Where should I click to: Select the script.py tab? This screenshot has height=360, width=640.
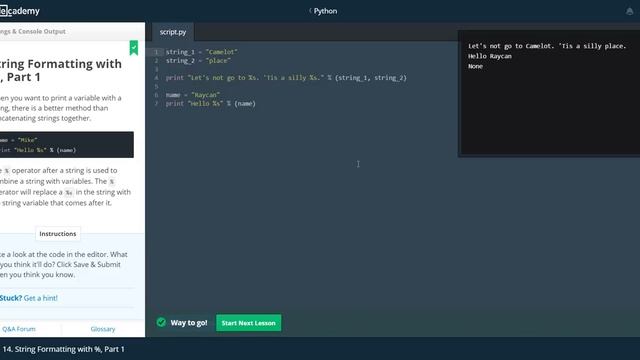click(x=173, y=32)
